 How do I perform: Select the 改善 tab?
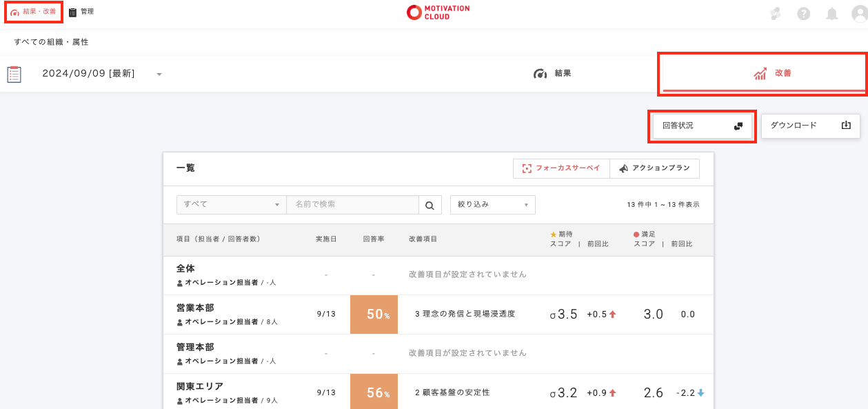pos(763,73)
